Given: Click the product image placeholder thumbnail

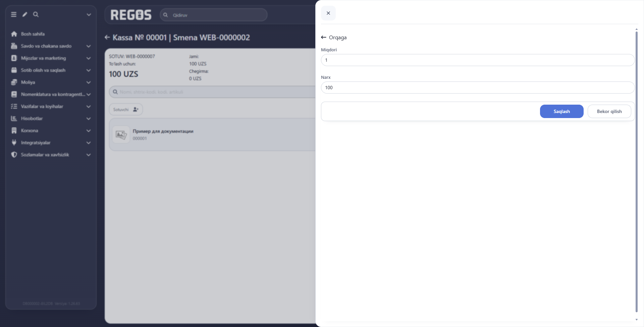Looking at the screenshot, I should pyautogui.click(x=121, y=134).
